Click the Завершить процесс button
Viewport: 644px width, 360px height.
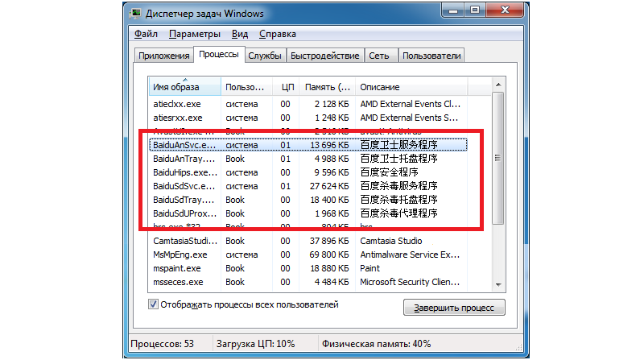click(454, 308)
